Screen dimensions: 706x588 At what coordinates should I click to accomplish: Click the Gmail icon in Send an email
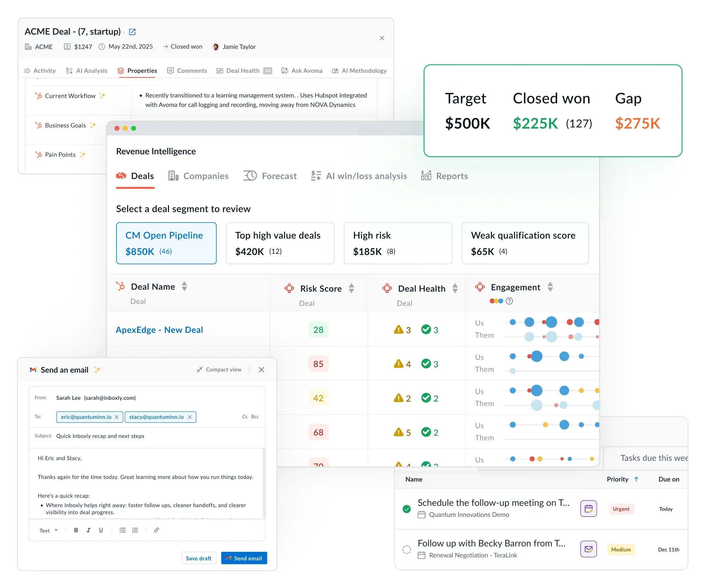coord(33,370)
